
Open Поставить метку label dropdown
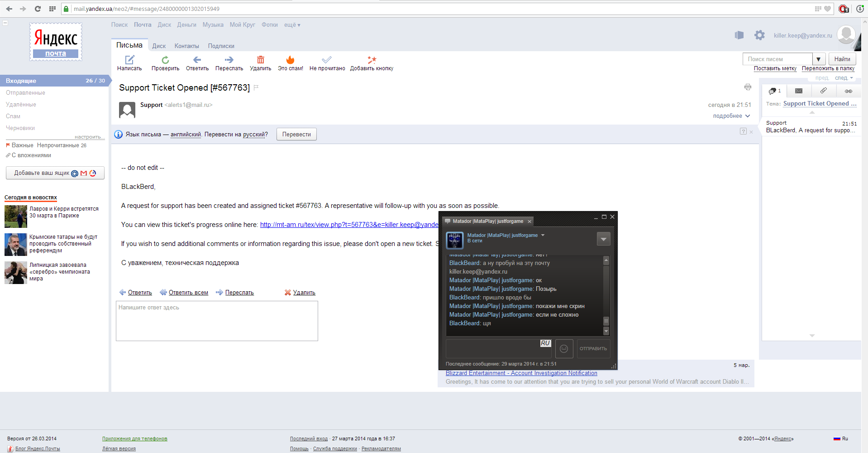pyautogui.click(x=775, y=69)
